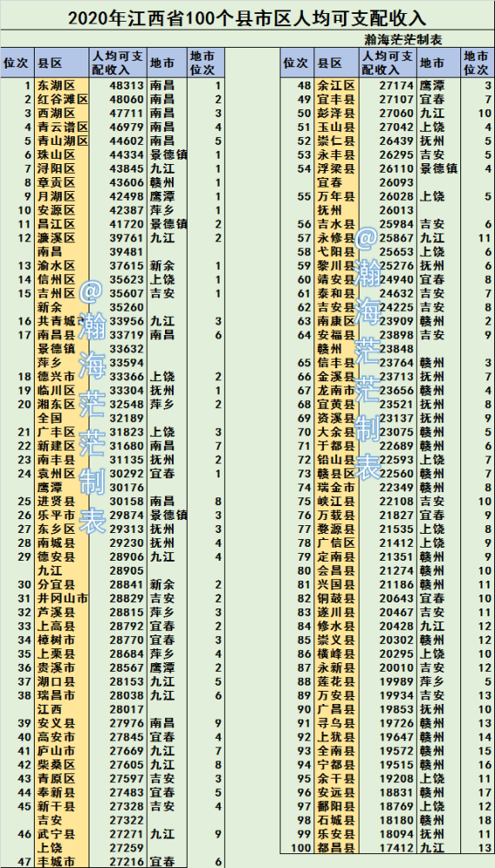
Task: Select the cell "石城县"
Action: click(x=335, y=820)
